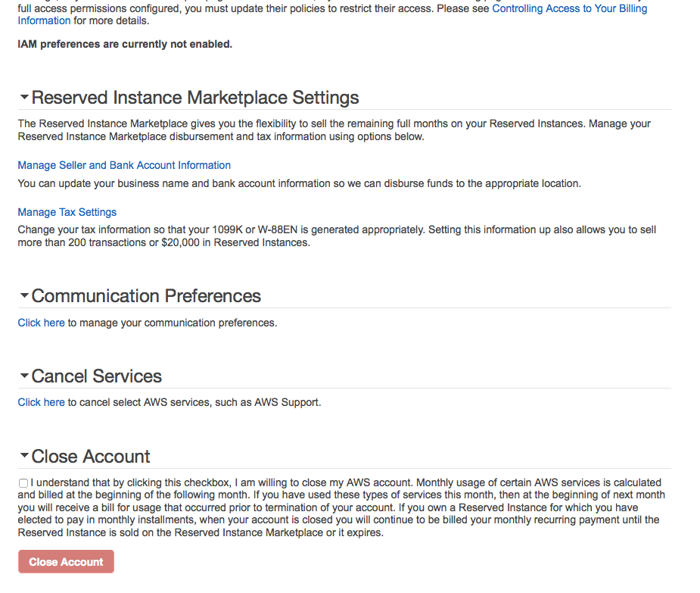
Task: Toggle the Close Account disclosure triangle
Action: (x=24, y=456)
